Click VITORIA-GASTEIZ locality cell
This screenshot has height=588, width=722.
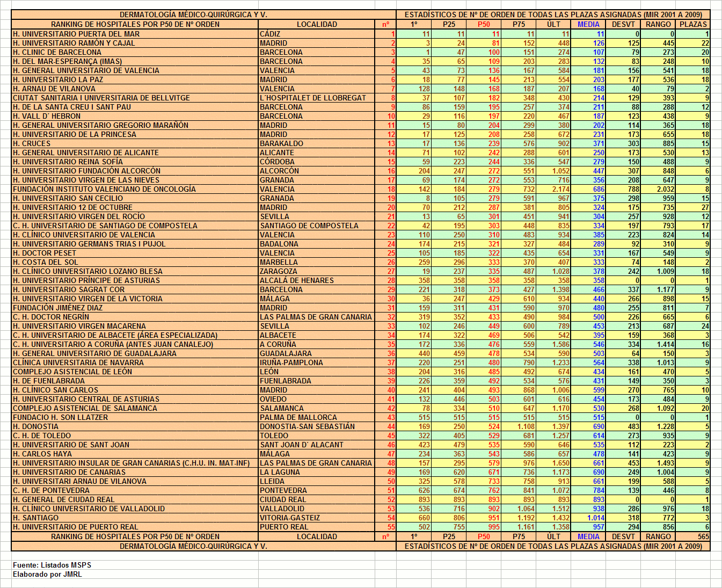click(x=317, y=518)
